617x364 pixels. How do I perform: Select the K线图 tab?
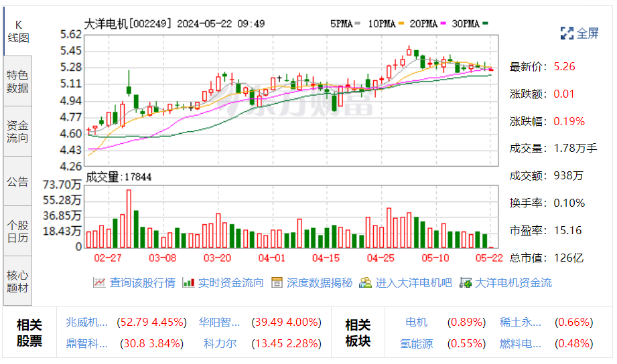click(x=18, y=31)
